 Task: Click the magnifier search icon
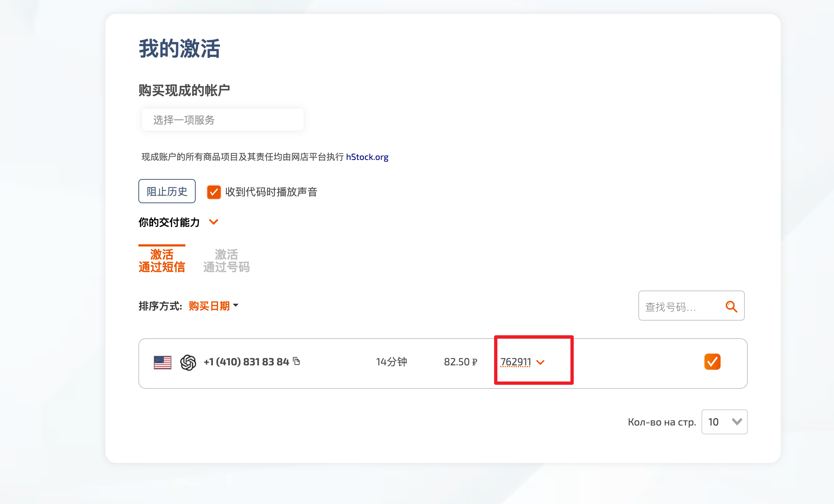(731, 306)
